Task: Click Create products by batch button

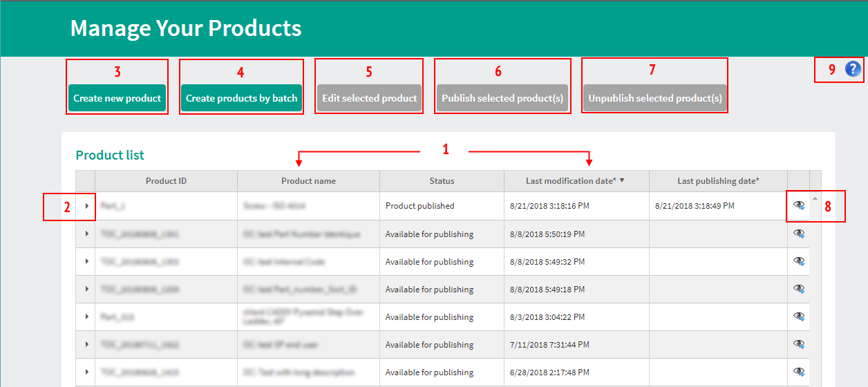Action: tap(241, 98)
